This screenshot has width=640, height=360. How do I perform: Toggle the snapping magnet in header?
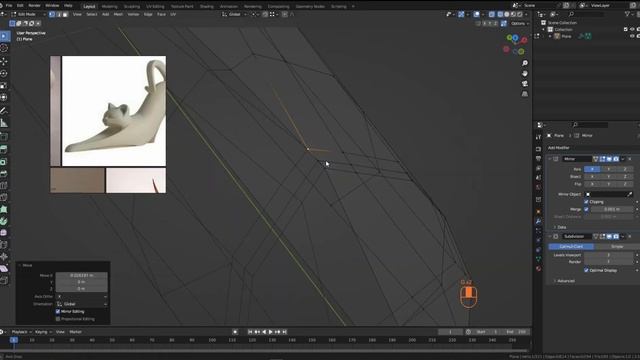(265, 14)
